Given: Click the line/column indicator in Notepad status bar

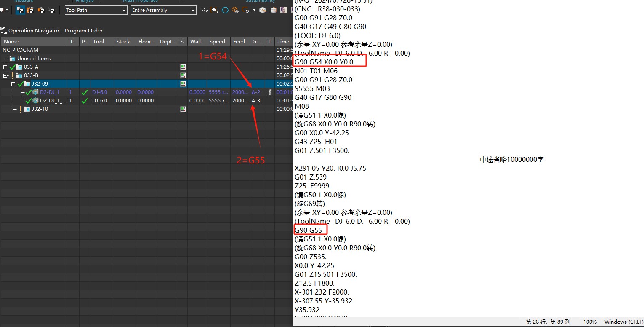Looking at the screenshot, I should pos(548,322).
